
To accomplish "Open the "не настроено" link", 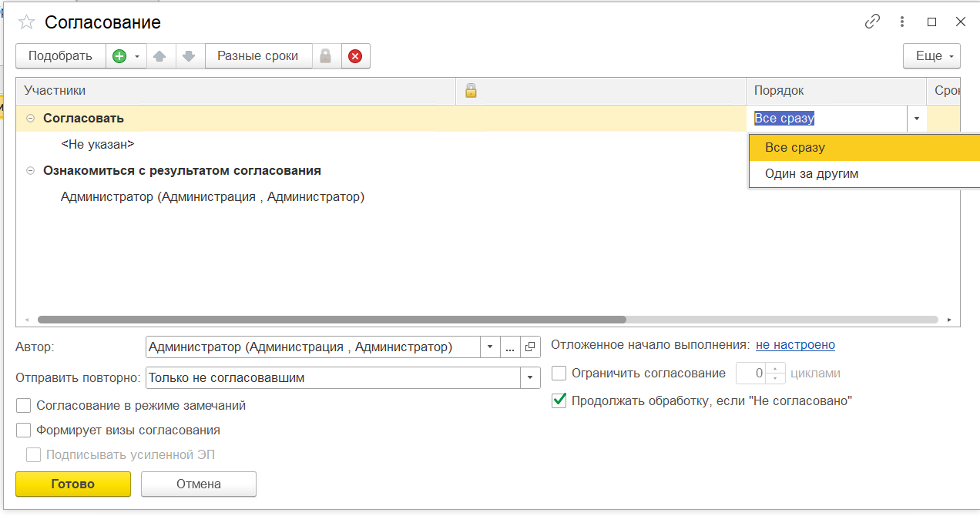I will (795, 345).
